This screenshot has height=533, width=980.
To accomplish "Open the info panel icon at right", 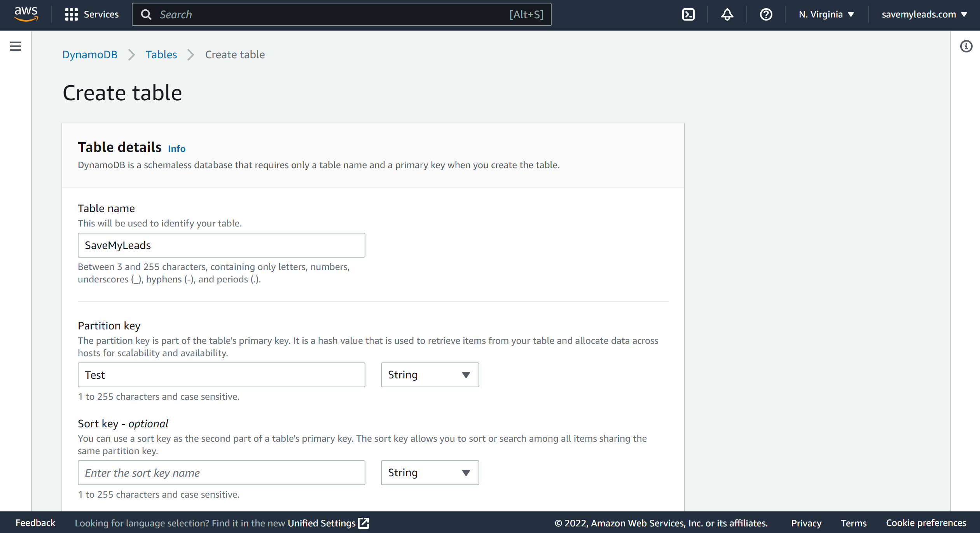I will tap(966, 46).
